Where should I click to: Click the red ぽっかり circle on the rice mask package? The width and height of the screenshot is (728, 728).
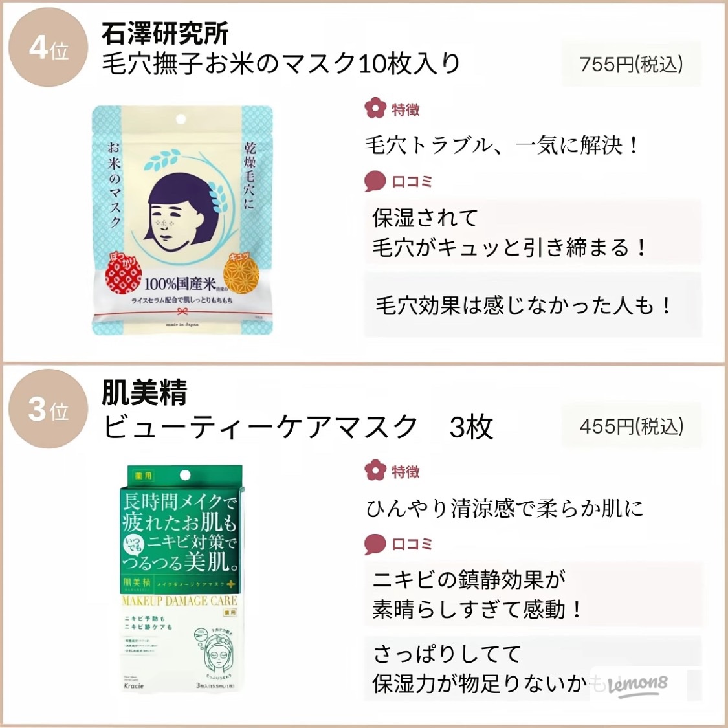click(x=122, y=277)
